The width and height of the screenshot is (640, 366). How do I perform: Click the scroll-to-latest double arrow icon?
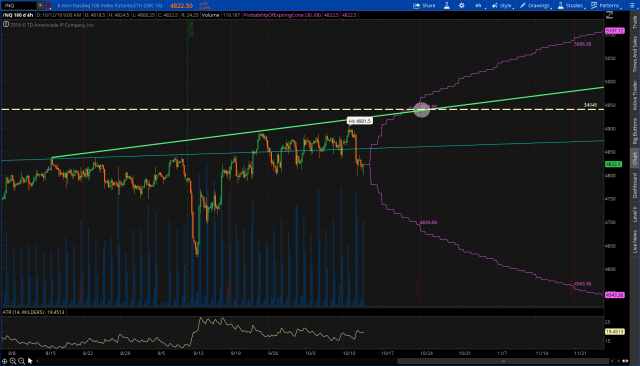pyautogui.click(x=625, y=361)
